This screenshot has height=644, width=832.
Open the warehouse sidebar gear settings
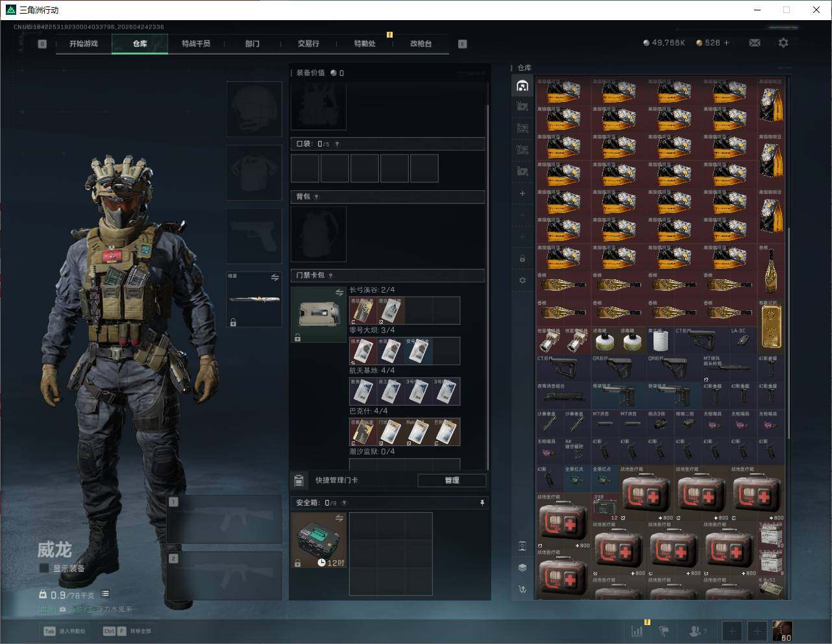pos(522,280)
